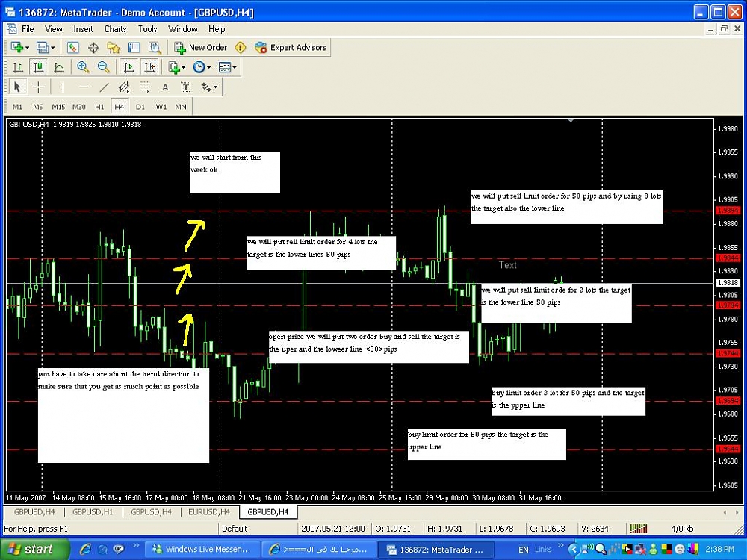Open the Strategy Tester icon
The image size is (747, 560).
(x=155, y=47)
